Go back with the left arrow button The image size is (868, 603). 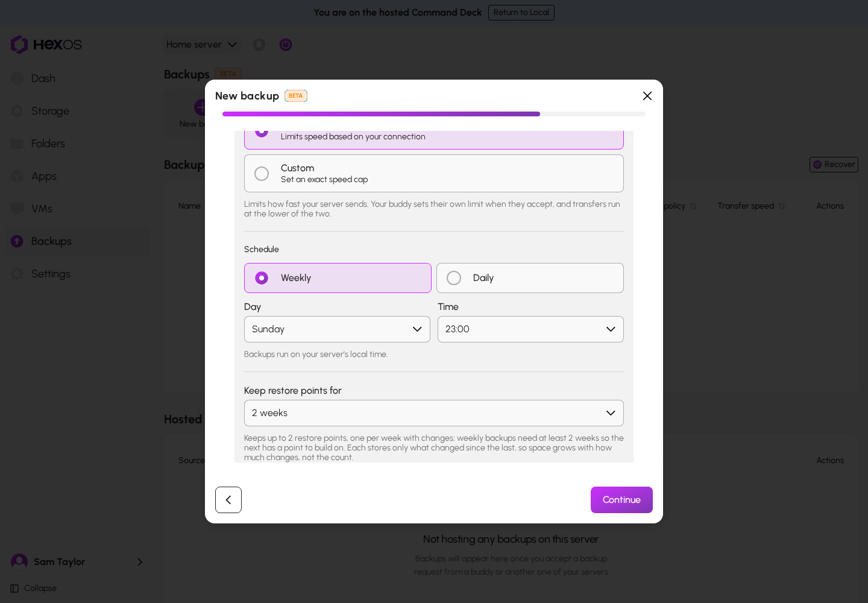pyautogui.click(x=228, y=500)
